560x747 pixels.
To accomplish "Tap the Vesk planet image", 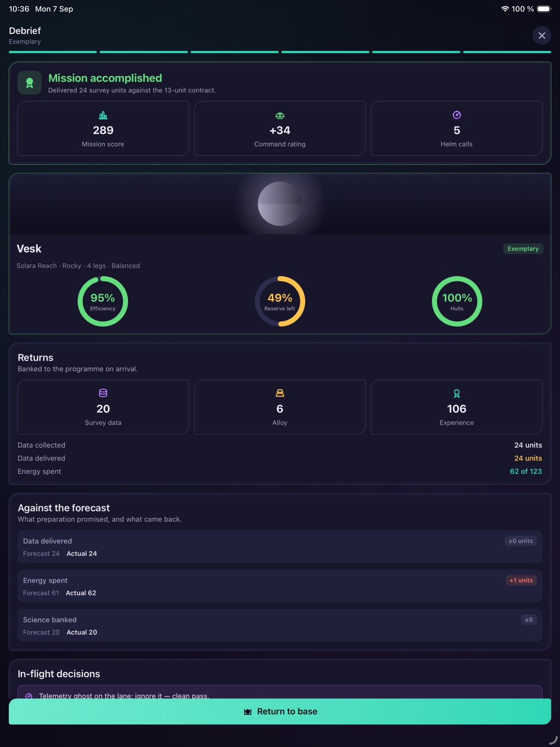I will coord(280,204).
